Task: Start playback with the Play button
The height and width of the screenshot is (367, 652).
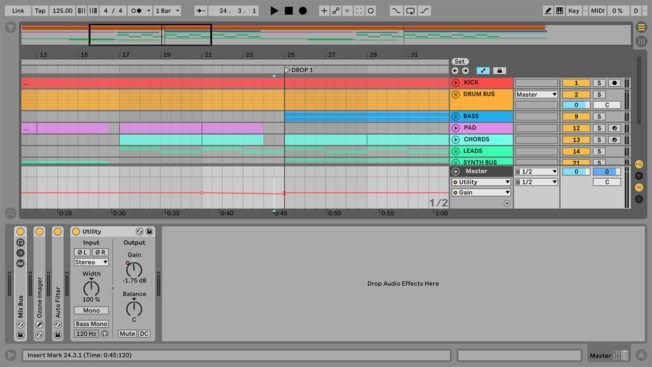Action: [x=274, y=11]
